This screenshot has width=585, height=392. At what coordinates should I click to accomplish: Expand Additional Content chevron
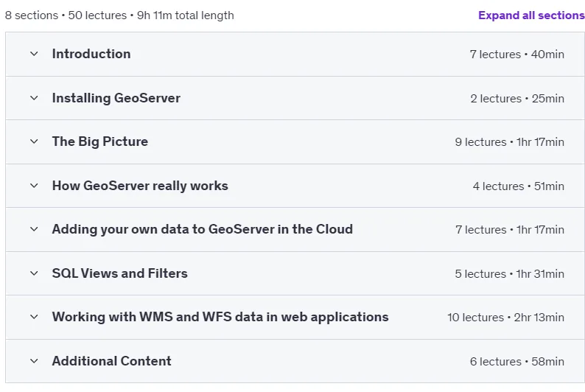pos(34,361)
